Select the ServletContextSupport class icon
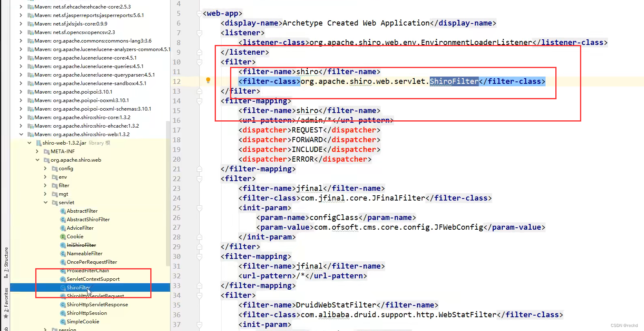This screenshot has width=644, height=331. coord(63,279)
